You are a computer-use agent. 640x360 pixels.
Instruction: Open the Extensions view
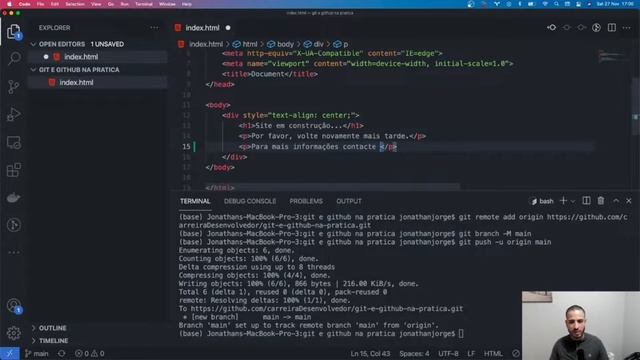click(x=13, y=170)
